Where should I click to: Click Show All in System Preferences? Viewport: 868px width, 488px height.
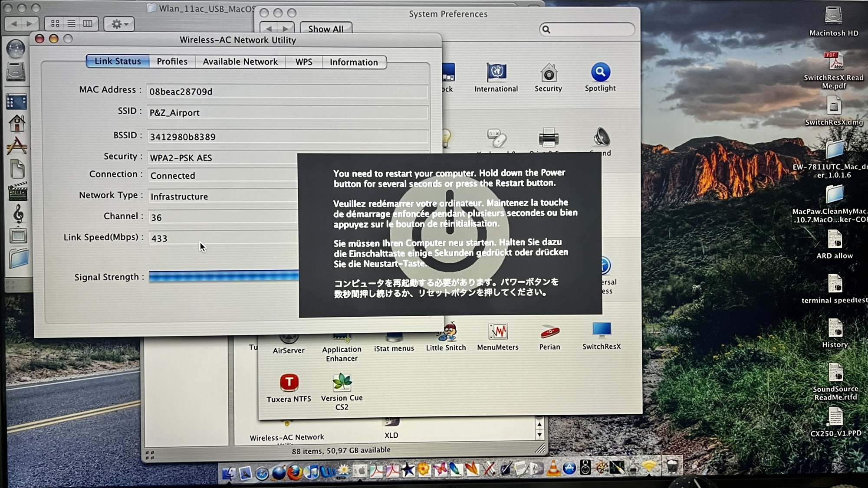(x=325, y=28)
